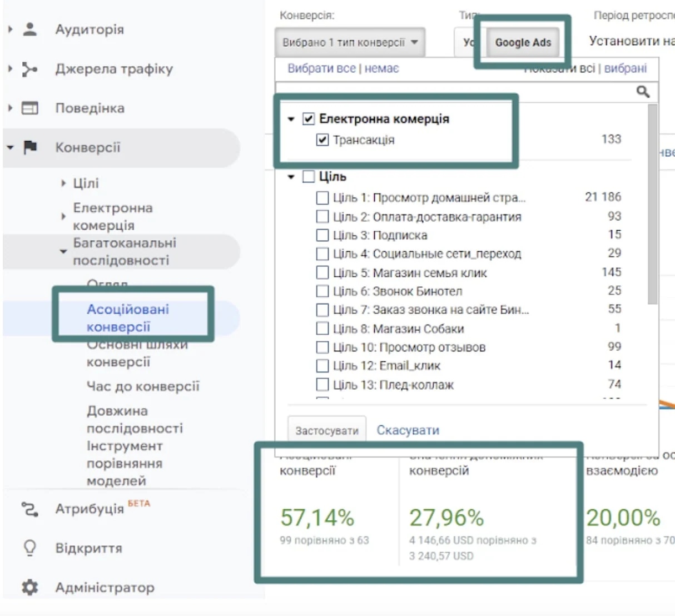Expand the Цілі submenu arrow
The image size is (675, 616).
63,183
